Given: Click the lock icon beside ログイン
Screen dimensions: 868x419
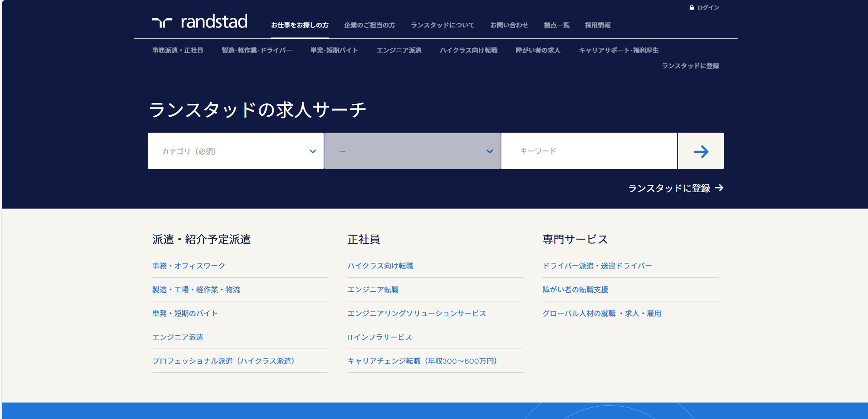Looking at the screenshot, I should [x=691, y=7].
